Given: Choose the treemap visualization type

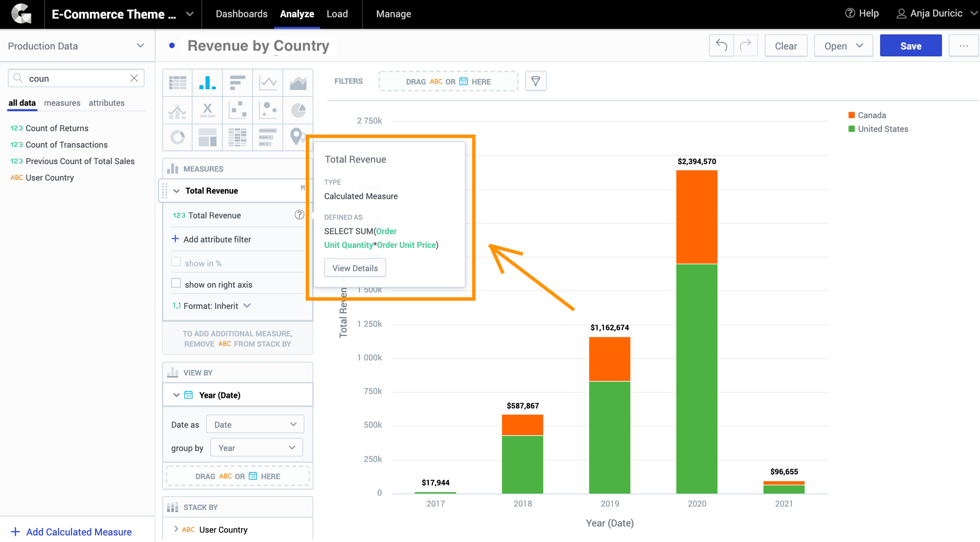Looking at the screenshot, I should point(207,137).
